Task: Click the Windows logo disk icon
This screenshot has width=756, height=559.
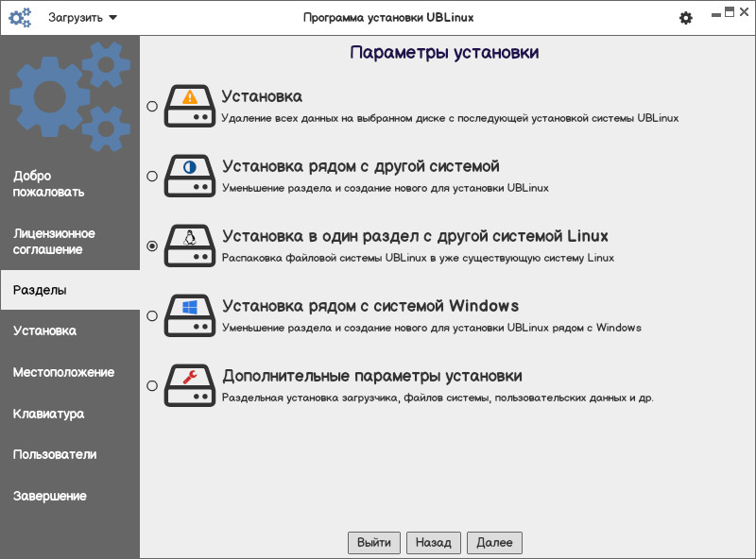Action: [190, 316]
